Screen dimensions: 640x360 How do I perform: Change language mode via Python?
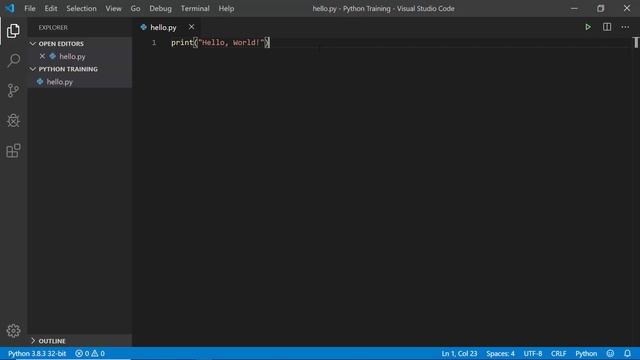click(586, 353)
